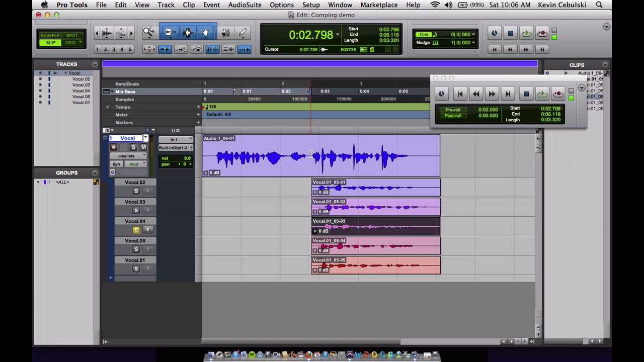Toggle Link Timeline and Edit Selection
The height and width of the screenshot is (362, 644).
(x=212, y=49)
